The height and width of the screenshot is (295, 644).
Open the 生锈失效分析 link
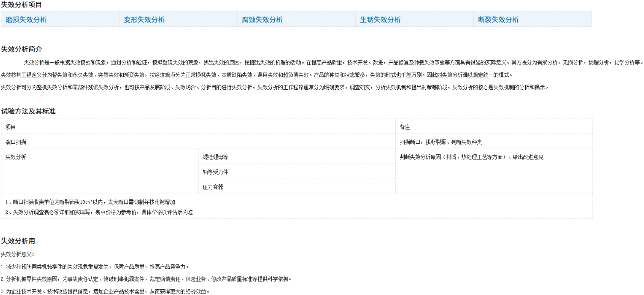(x=380, y=20)
